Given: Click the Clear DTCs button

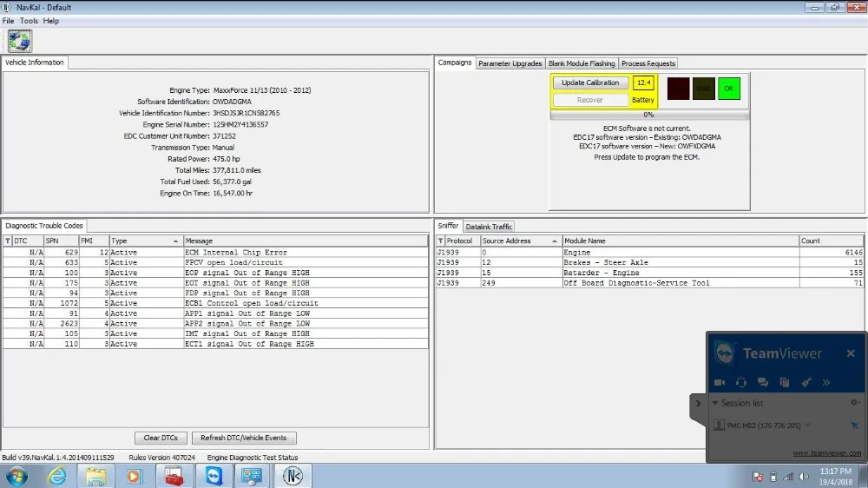Looking at the screenshot, I should click(x=161, y=438).
